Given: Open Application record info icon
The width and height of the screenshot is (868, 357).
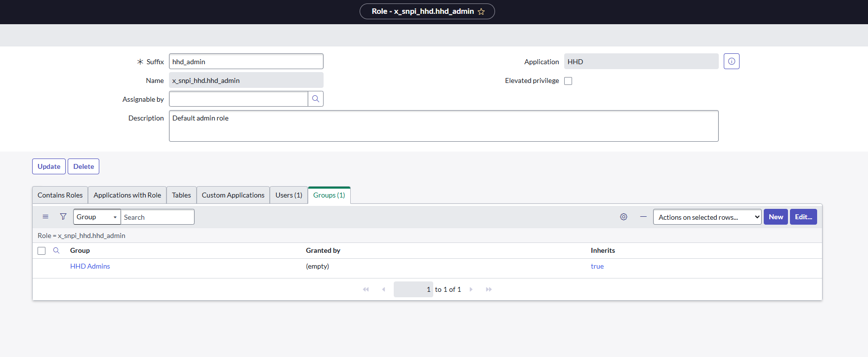Looking at the screenshot, I should point(732,61).
